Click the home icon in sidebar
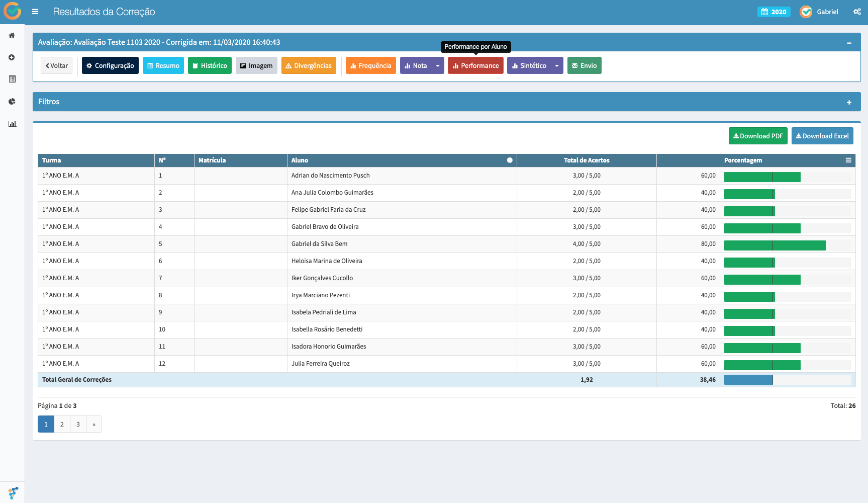 coord(12,35)
